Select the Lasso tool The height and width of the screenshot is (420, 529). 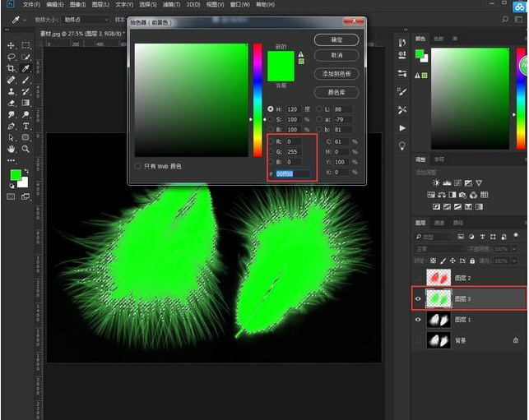pos(12,58)
